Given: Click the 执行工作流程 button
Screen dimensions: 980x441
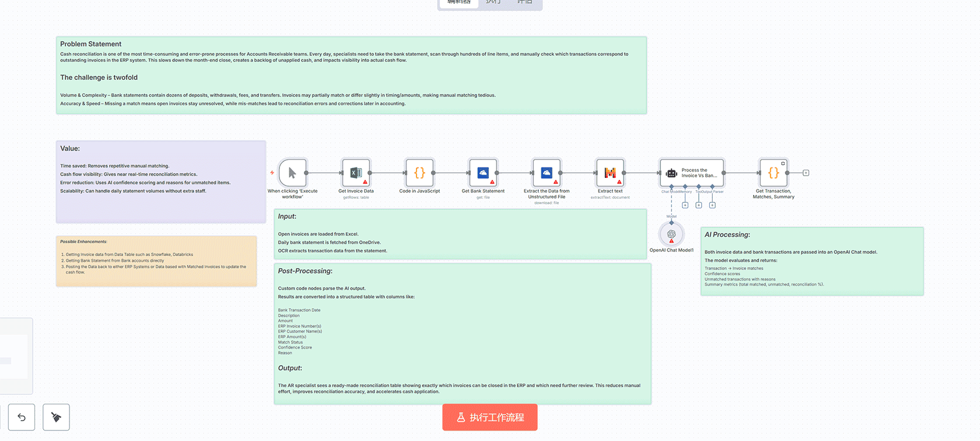Looking at the screenshot, I should click(x=490, y=418).
